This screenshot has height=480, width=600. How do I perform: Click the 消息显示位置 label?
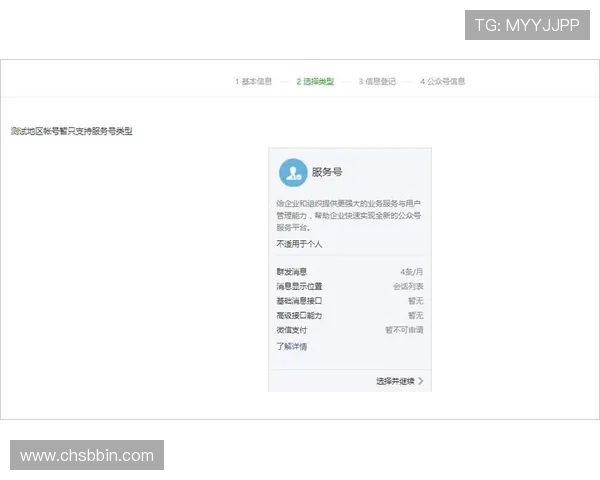(299, 286)
